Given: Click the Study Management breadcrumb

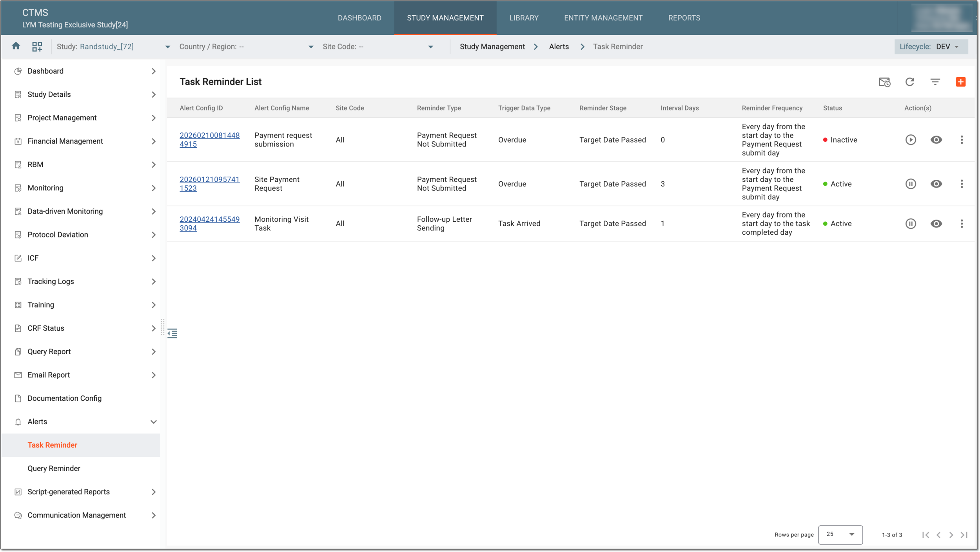Looking at the screenshot, I should click(492, 47).
